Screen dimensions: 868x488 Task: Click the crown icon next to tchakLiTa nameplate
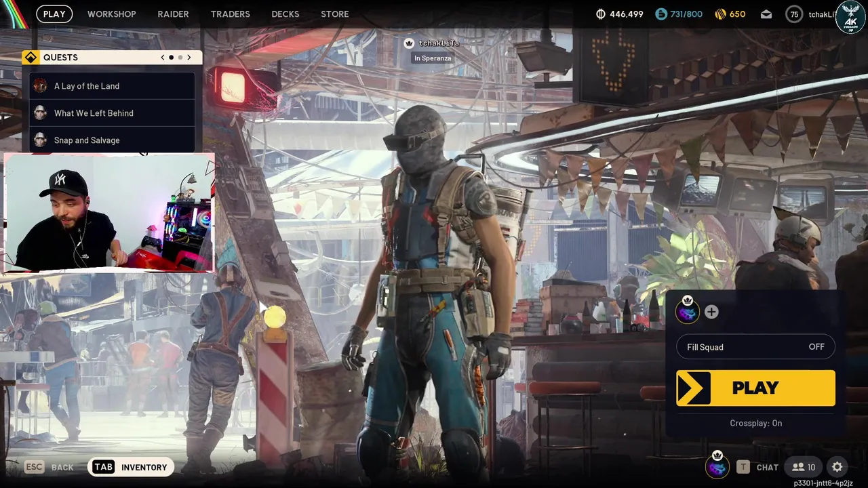click(x=409, y=43)
